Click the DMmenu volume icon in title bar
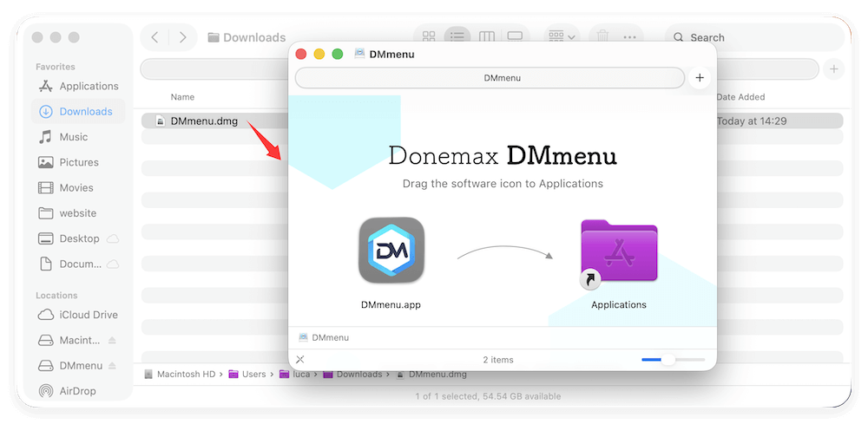 pos(360,54)
